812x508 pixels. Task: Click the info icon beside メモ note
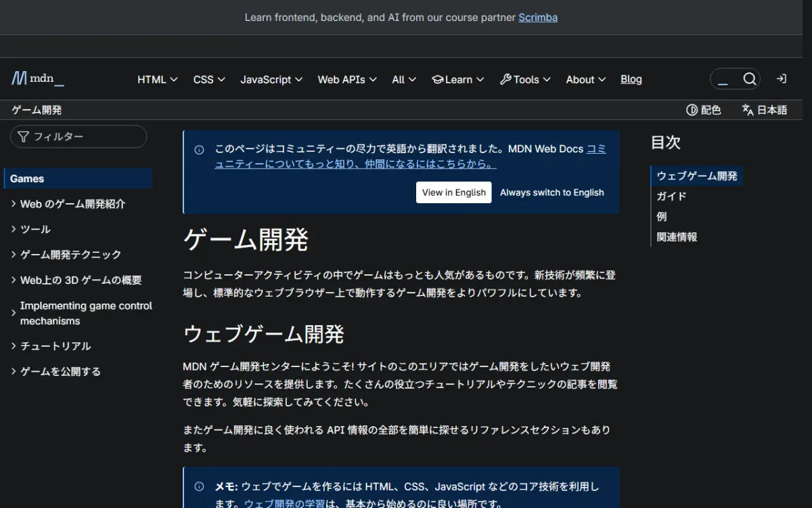coord(199,486)
